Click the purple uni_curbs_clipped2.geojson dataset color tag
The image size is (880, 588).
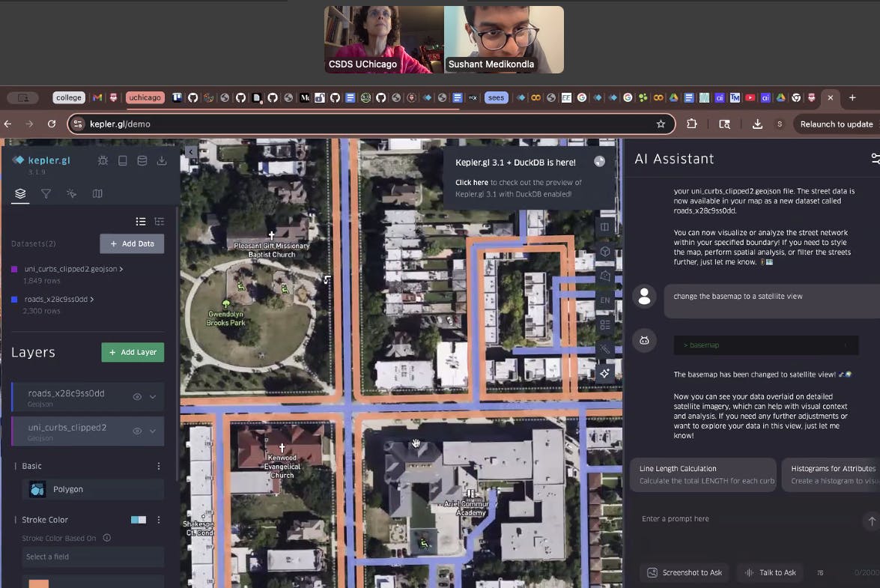click(x=14, y=270)
